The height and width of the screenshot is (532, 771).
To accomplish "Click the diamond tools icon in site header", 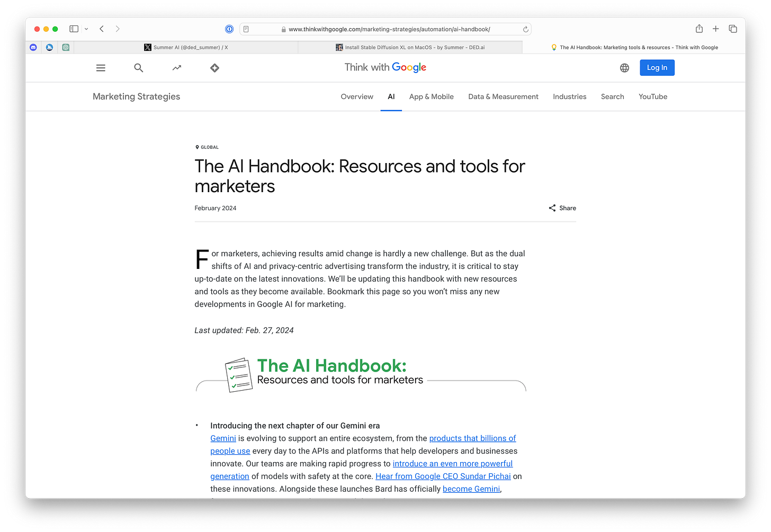I will click(x=214, y=68).
